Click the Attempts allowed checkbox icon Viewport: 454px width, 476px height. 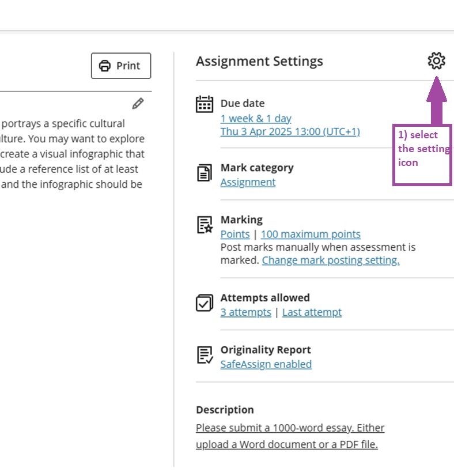pos(205,303)
